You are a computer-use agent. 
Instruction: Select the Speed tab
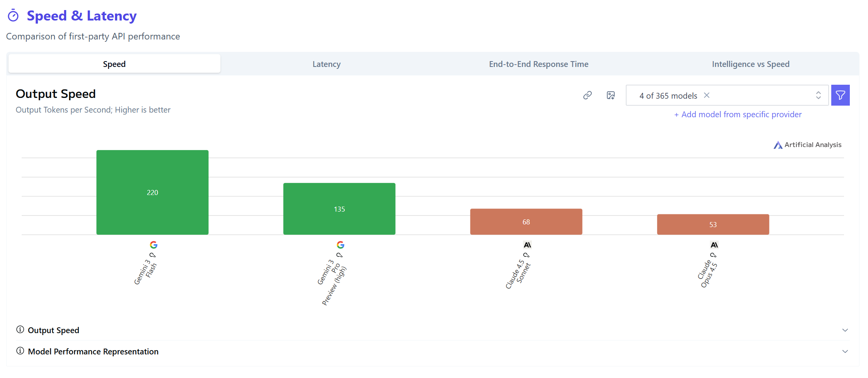click(114, 64)
